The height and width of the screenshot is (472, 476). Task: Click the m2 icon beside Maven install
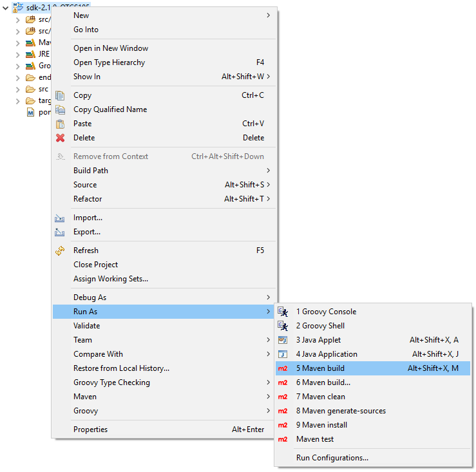tap(283, 425)
